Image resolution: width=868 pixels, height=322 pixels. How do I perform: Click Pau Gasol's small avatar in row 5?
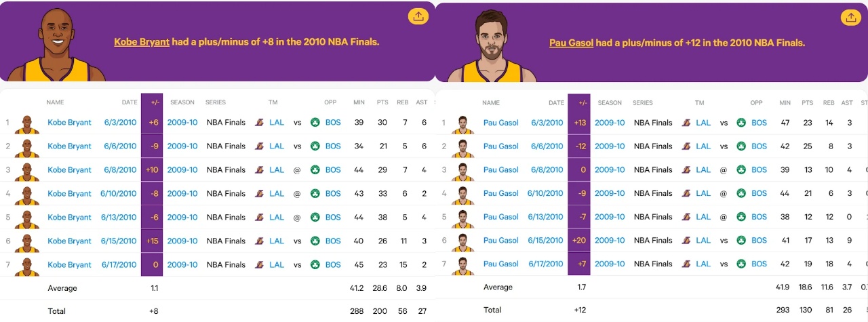coord(462,217)
